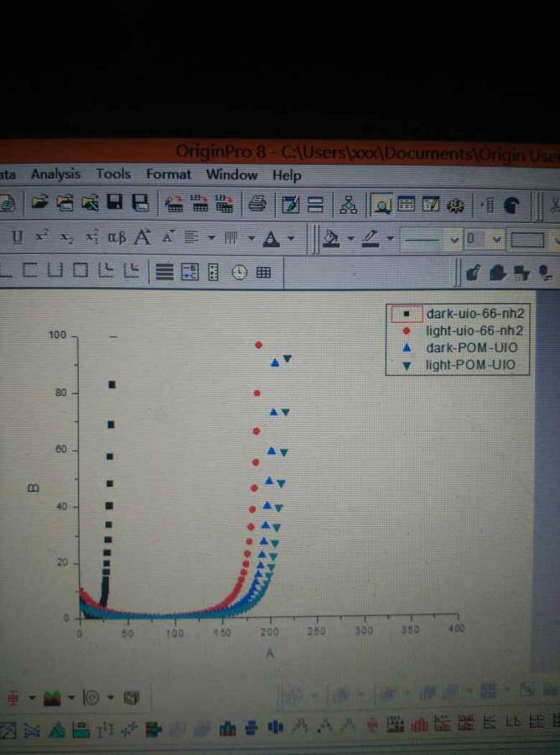Open the line width dropdown arrow
This screenshot has height=755, width=560.
point(497,239)
